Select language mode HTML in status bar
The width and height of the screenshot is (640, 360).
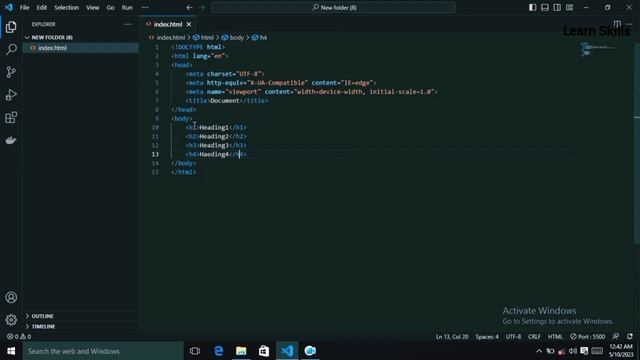555,336
